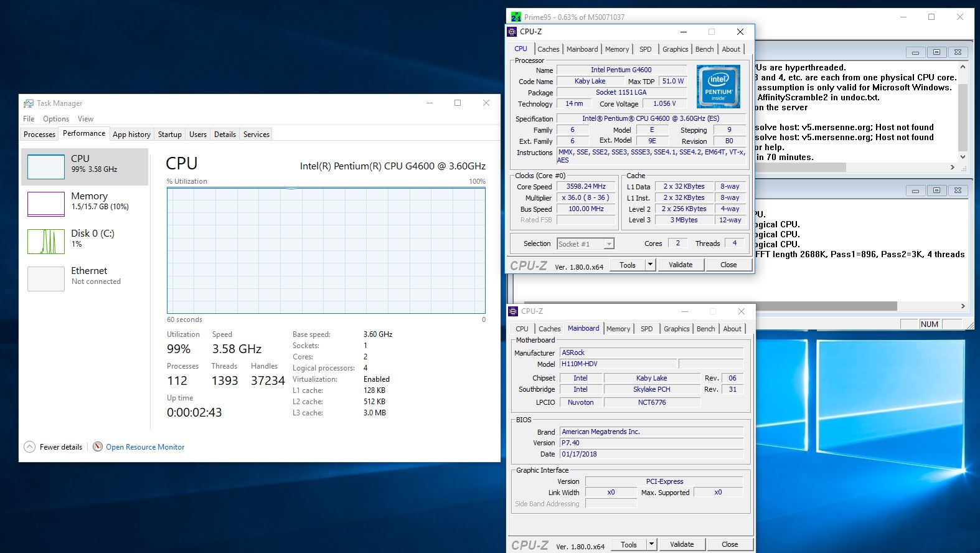Viewport: 980px width, 553px height.
Task: Click the Prime95 title bar icon
Action: (516, 17)
